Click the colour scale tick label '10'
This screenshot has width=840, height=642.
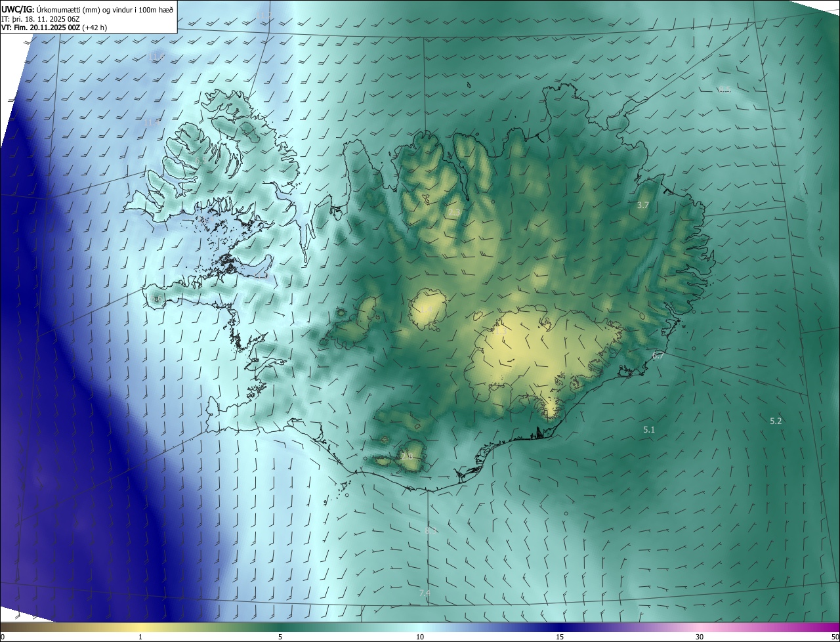tap(420, 637)
